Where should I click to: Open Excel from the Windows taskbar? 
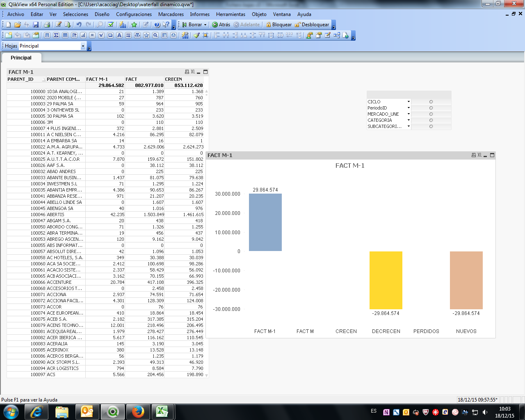[162, 411]
